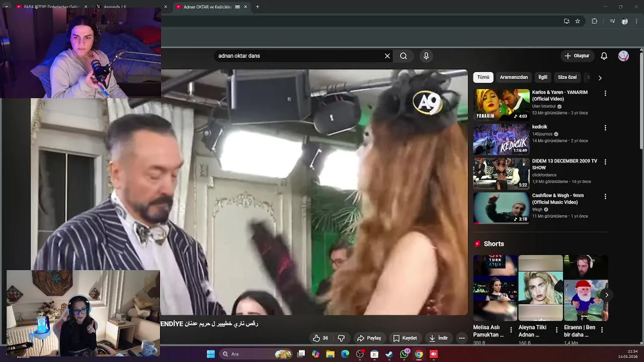Select the Tümü filter chip
644x362 pixels.
(x=483, y=77)
